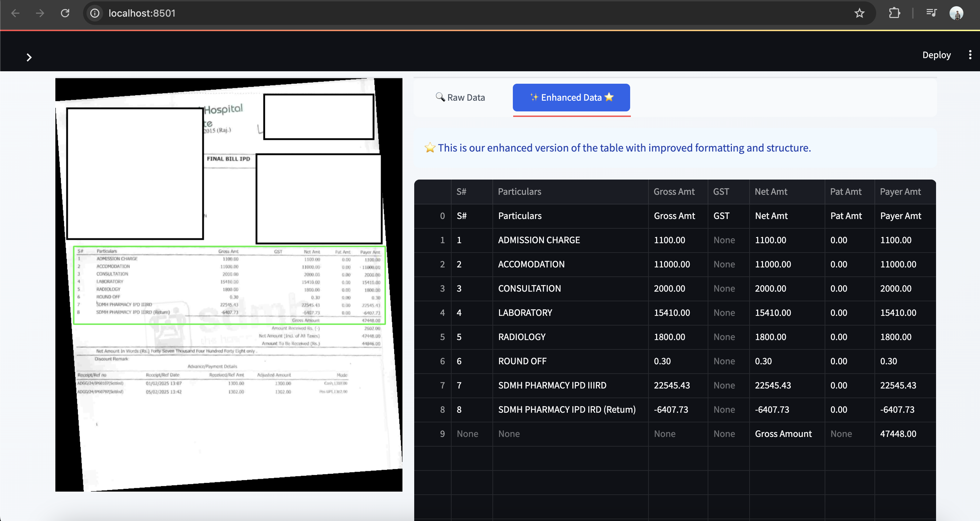Select the 47448.00 Gross Amount cell
The width and height of the screenshot is (980, 521).
click(898, 433)
